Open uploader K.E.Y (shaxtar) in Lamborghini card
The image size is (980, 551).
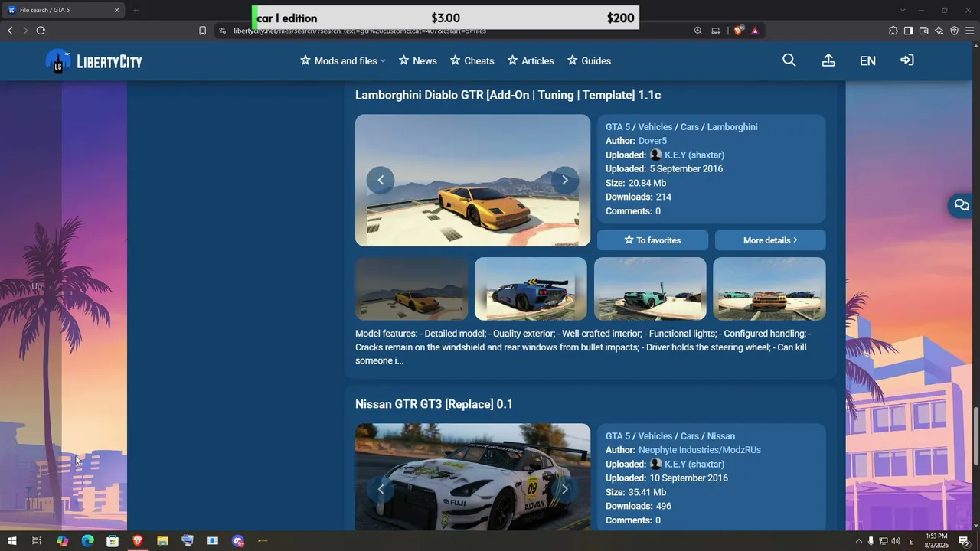[694, 155]
